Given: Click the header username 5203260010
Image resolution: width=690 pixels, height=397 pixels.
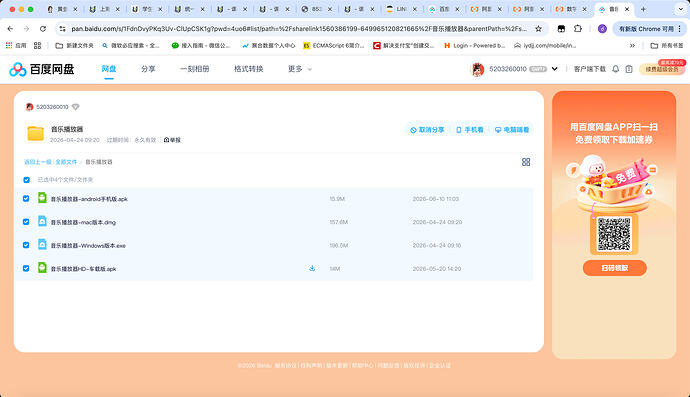Looking at the screenshot, I should (508, 69).
